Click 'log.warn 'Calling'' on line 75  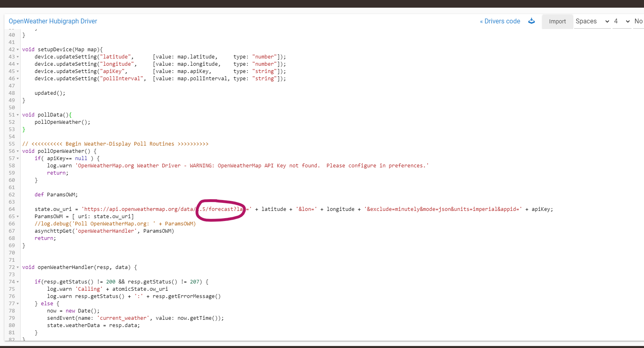(75, 289)
